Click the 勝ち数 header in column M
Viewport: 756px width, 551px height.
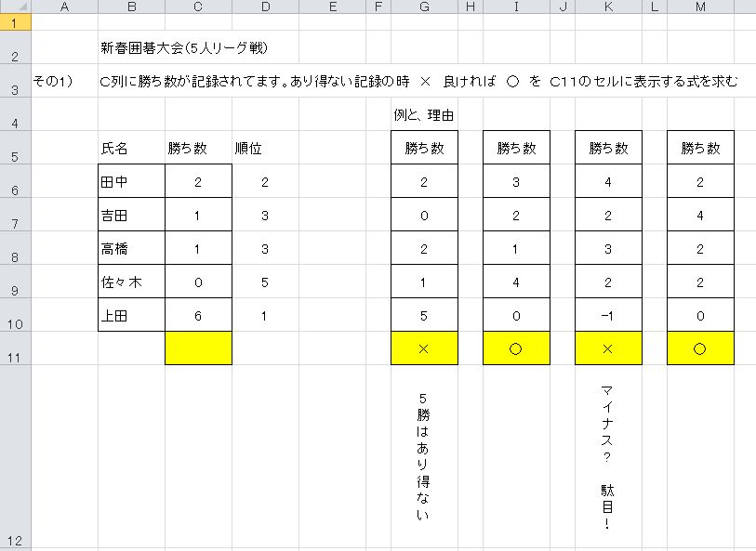700,148
